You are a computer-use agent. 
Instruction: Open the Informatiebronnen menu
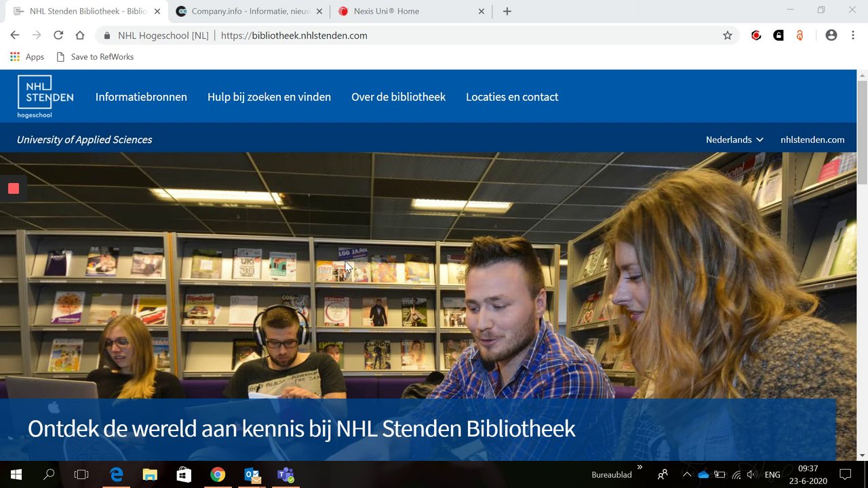(x=141, y=97)
